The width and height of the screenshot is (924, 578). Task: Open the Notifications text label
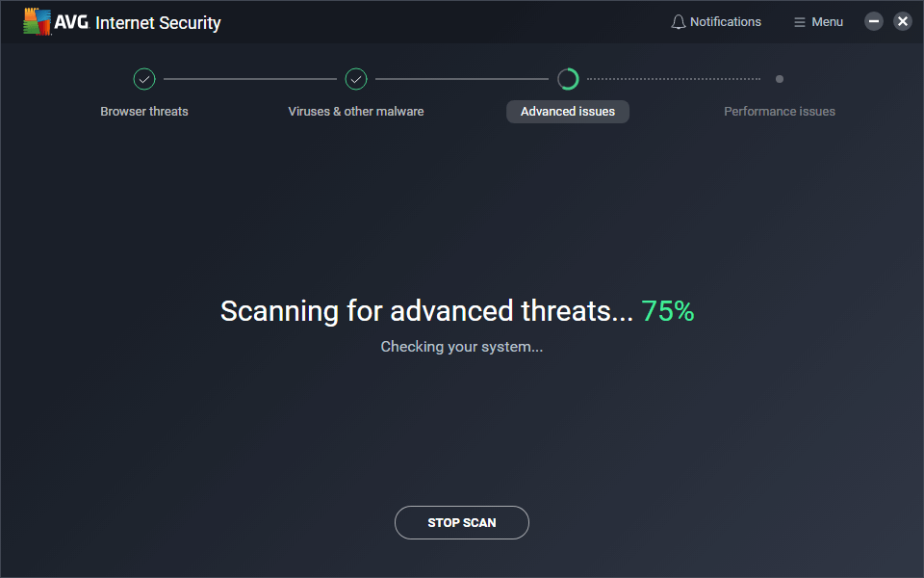click(726, 22)
